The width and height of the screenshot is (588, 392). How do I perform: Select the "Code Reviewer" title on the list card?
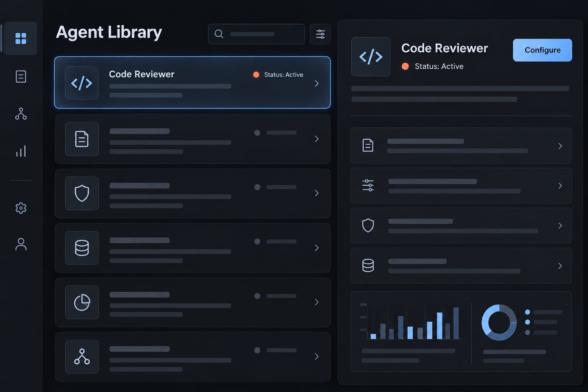coord(142,74)
